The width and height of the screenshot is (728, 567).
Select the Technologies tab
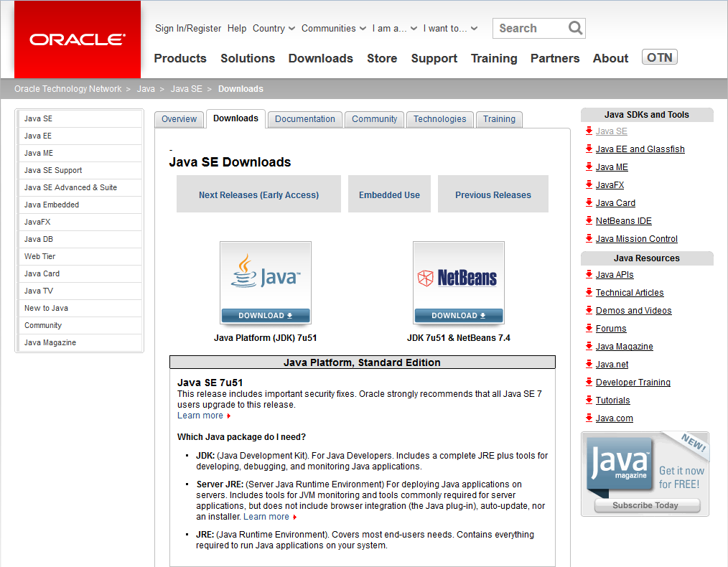pyautogui.click(x=439, y=119)
